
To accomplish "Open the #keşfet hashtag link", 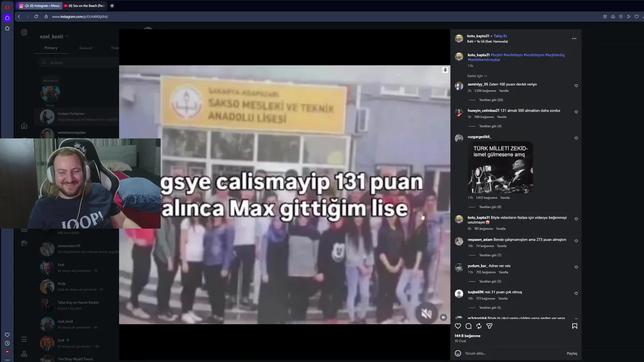I will pyautogui.click(x=497, y=55).
